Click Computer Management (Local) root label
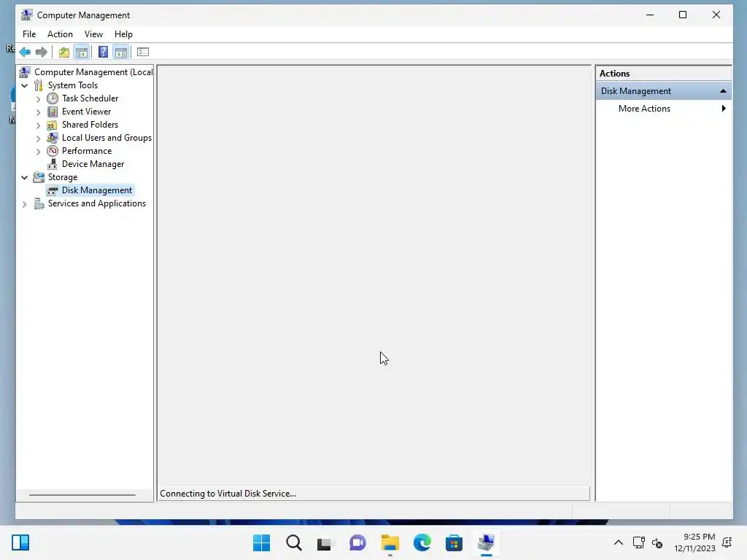Screen dimensions: 747x560 [x=93, y=72]
